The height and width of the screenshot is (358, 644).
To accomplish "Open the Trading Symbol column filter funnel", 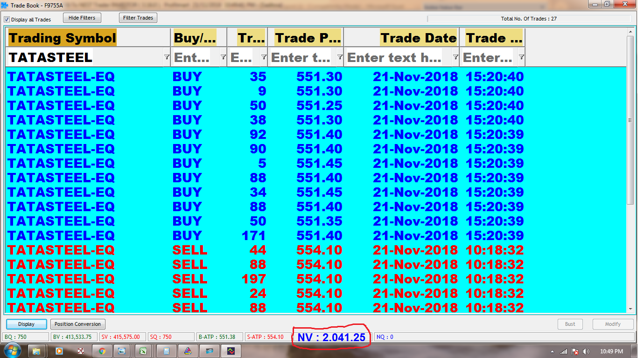I will (167, 57).
